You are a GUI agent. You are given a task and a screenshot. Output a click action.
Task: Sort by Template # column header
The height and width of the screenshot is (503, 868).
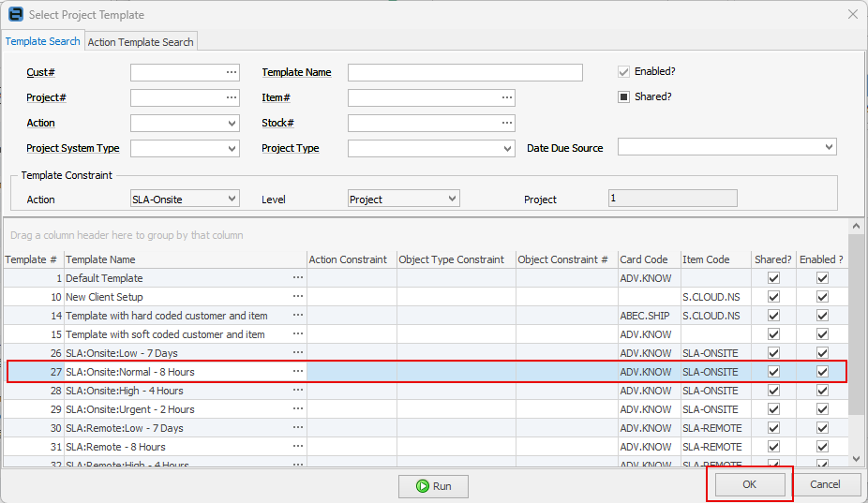[x=33, y=259]
